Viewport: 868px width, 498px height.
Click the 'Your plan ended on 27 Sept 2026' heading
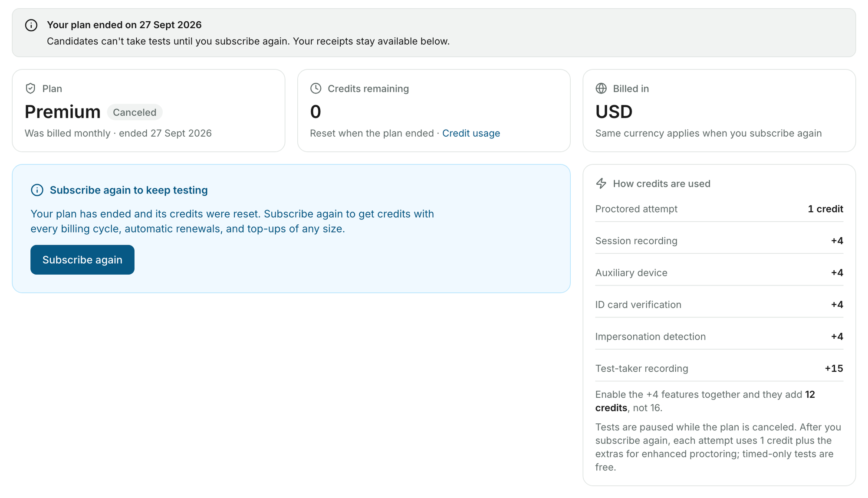(x=124, y=25)
